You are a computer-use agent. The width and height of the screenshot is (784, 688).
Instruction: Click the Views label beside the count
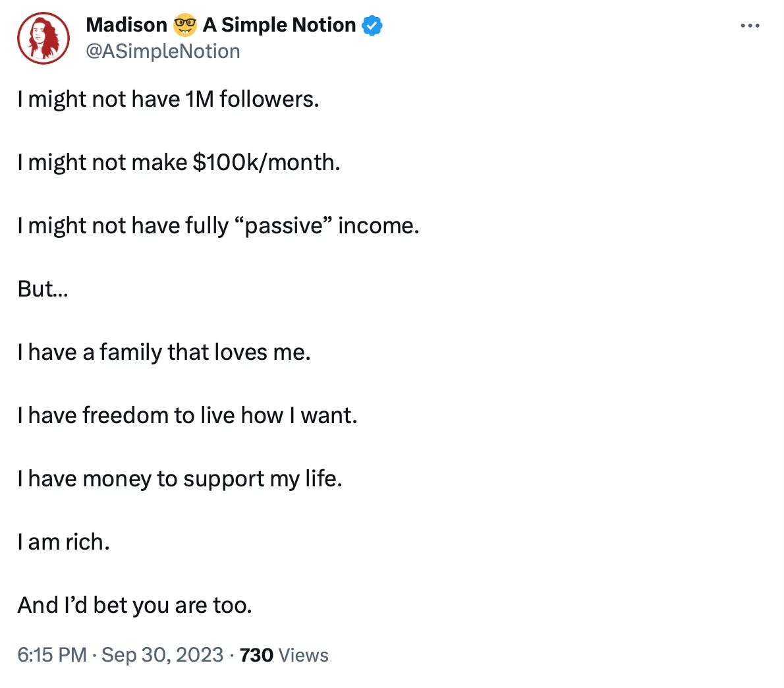(304, 655)
